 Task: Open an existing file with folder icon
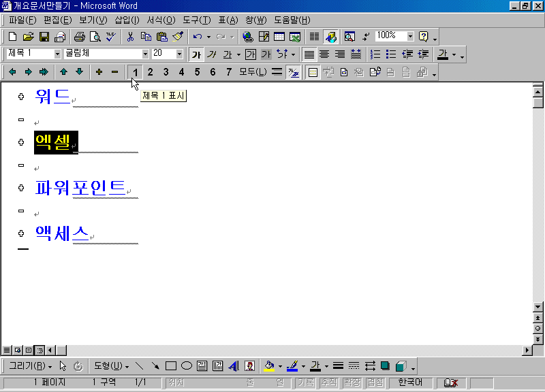[28, 37]
